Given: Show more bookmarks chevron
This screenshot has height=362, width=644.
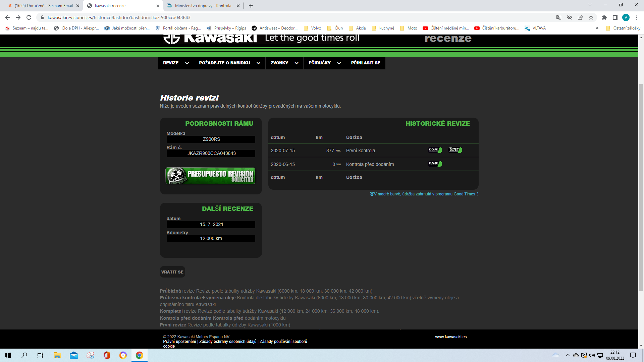Looking at the screenshot, I should coord(597,28).
